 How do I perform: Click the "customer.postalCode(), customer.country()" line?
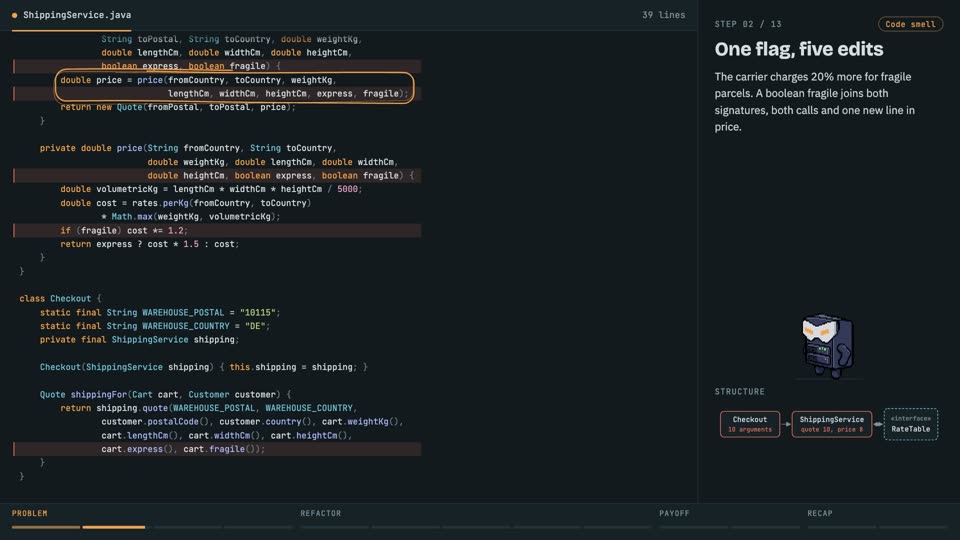point(252,421)
